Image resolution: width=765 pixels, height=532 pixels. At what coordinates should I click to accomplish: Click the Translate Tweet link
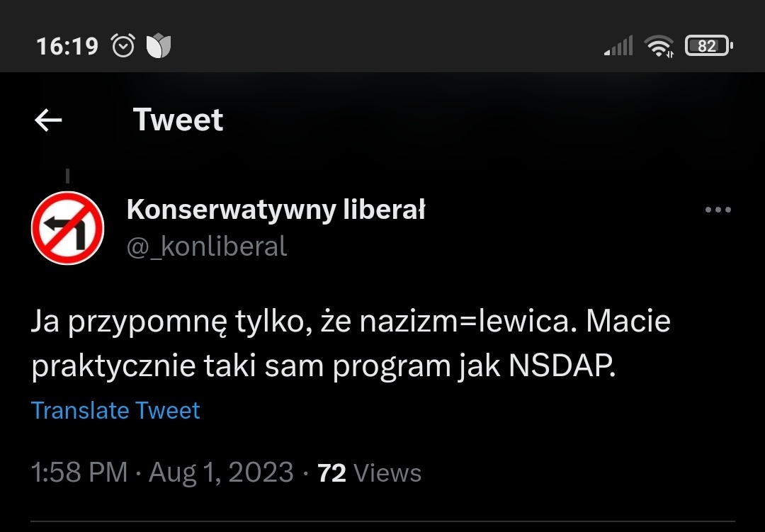coord(115,411)
